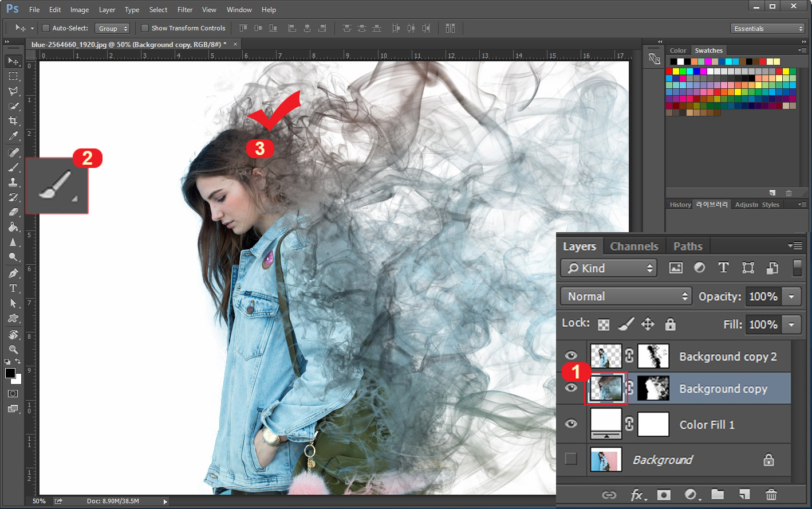Click Add layer mask icon in Layers panel
This screenshot has height=509, width=812.
tap(664, 495)
